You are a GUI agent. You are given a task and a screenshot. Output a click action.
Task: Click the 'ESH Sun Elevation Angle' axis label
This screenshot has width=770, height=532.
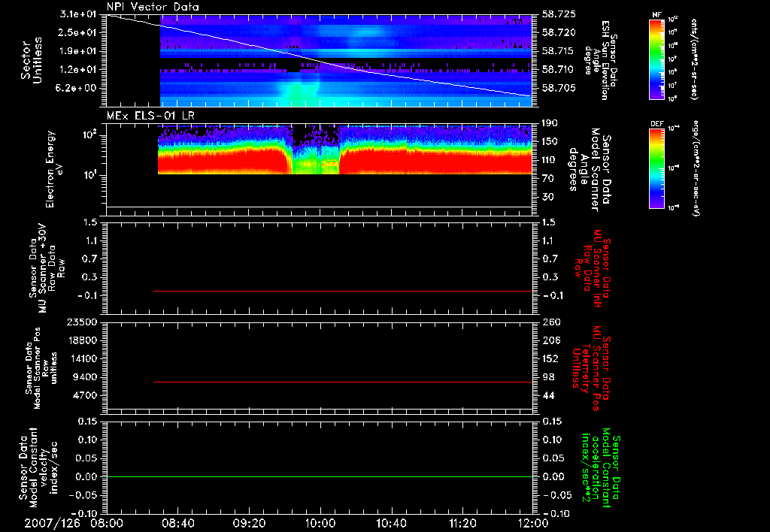point(601,60)
